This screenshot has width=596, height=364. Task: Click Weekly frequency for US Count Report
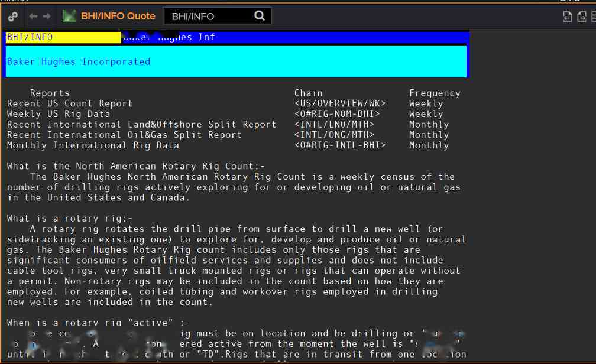tap(426, 103)
